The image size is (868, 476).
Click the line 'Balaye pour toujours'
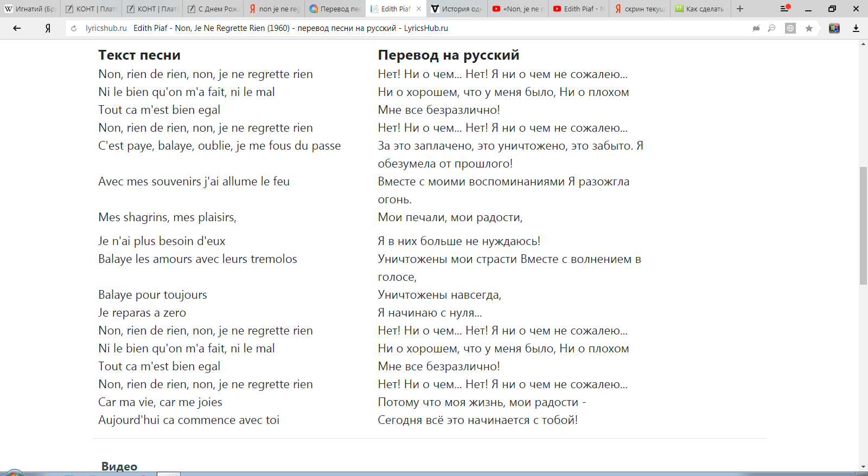point(152,295)
